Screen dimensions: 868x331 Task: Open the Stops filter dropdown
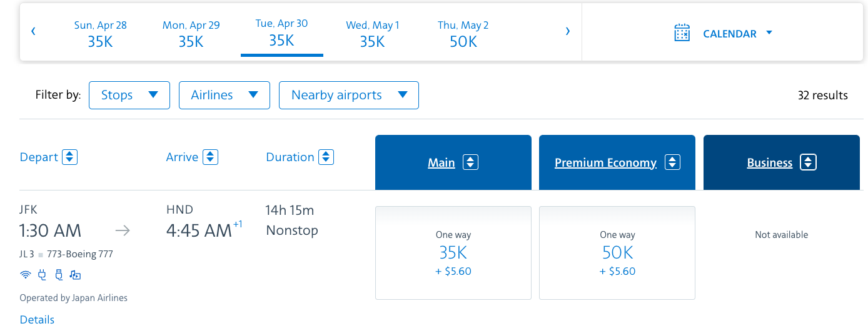pos(129,95)
